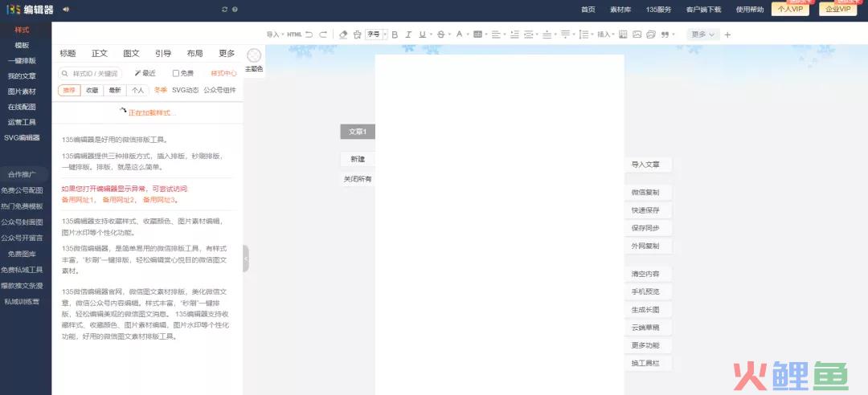Open the line spacing dropdown icon
Image resolution: width=868 pixels, height=395 pixels.
[x=583, y=35]
